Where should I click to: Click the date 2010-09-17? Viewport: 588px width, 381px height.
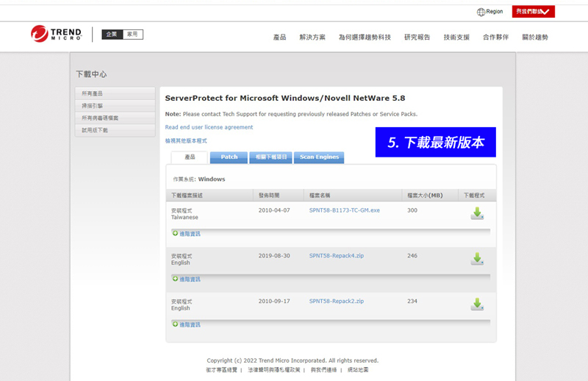pos(274,301)
